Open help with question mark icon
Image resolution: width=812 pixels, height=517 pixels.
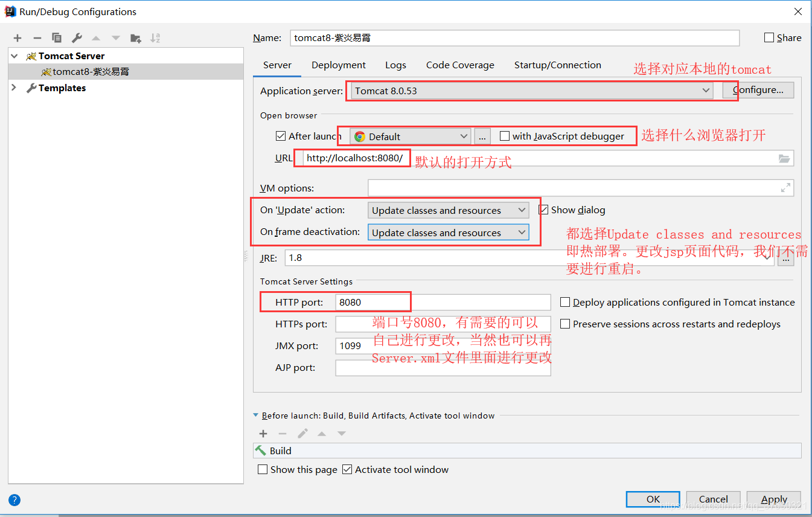[14, 500]
